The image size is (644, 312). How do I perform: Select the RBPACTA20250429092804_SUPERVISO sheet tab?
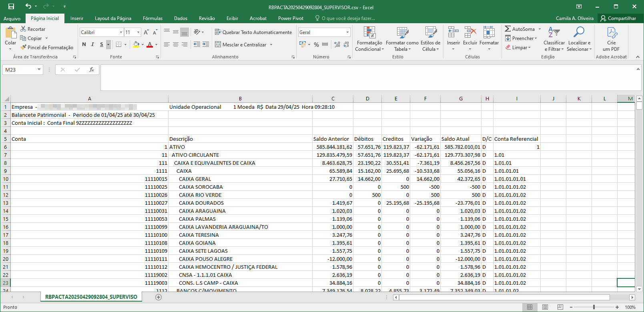coord(91,297)
